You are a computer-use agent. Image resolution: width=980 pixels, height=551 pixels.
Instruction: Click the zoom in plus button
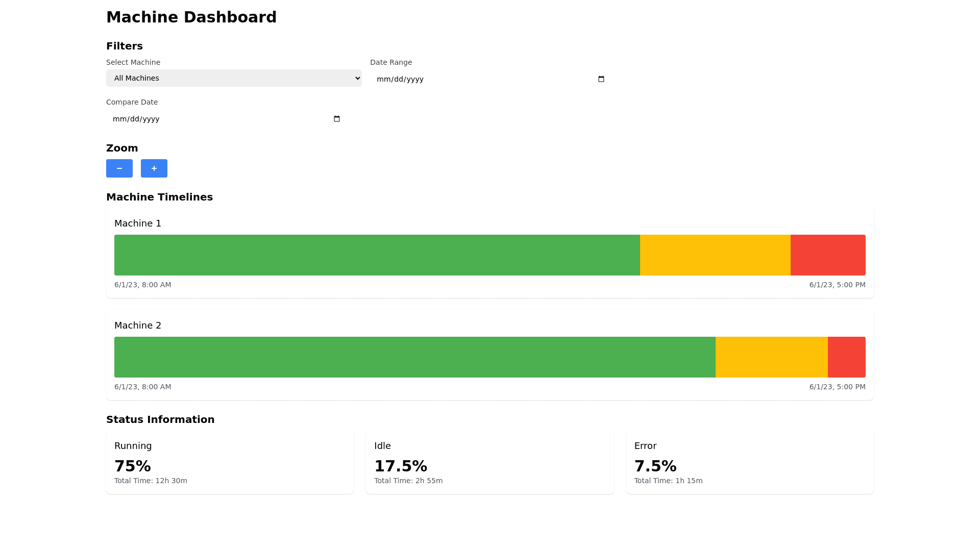click(x=154, y=168)
